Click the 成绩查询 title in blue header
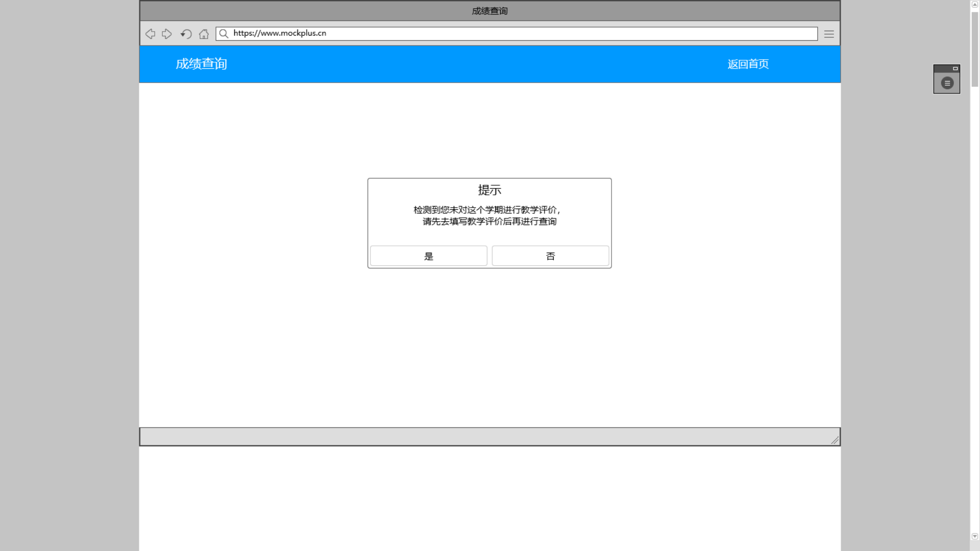 click(201, 64)
